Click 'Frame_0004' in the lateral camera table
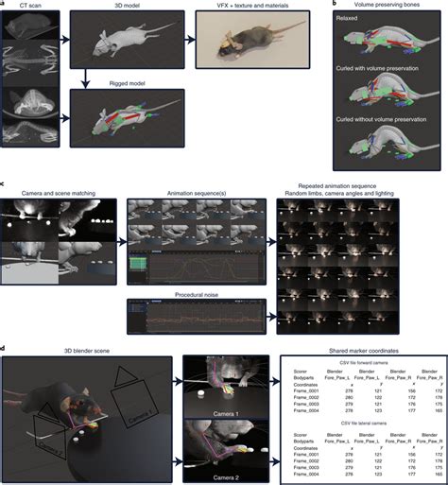 [x=306, y=475]
